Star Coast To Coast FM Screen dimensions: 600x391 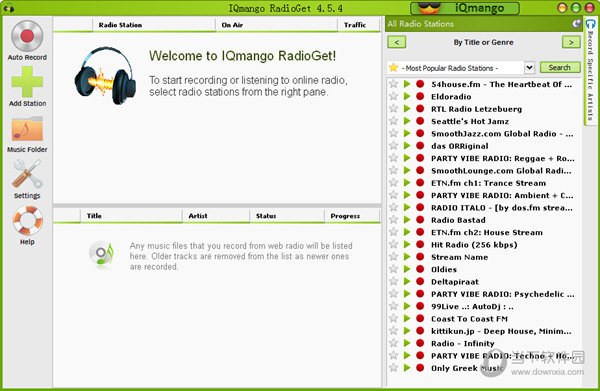click(393, 318)
